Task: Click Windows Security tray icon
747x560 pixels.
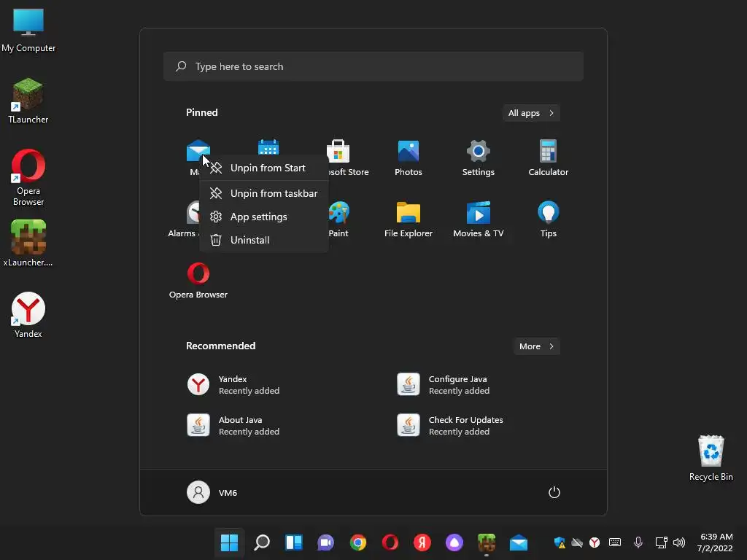Action: (x=560, y=542)
